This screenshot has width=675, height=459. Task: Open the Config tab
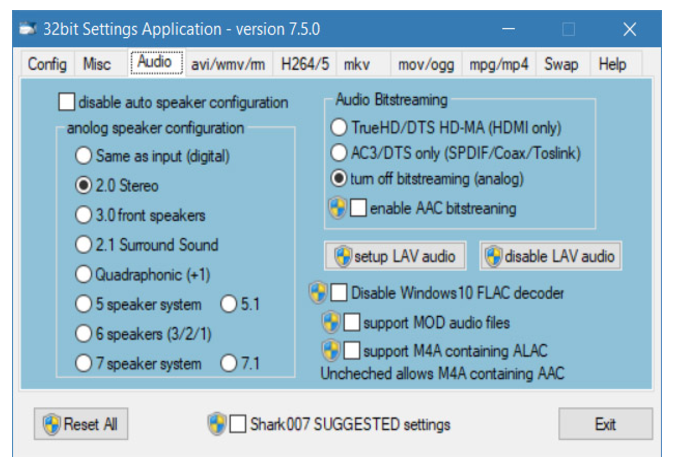point(47,64)
